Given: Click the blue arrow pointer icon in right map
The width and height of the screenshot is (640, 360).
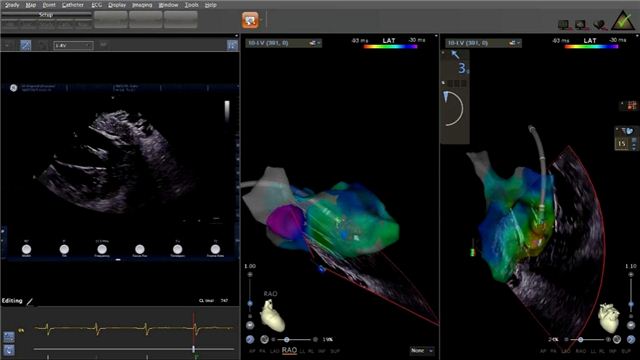Looking at the screenshot, I should point(455,55).
